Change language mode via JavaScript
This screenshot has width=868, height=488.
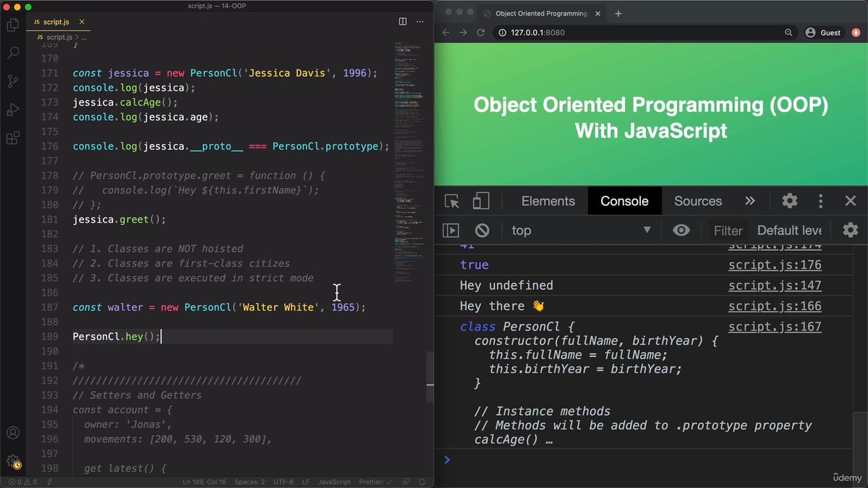pyautogui.click(x=335, y=481)
